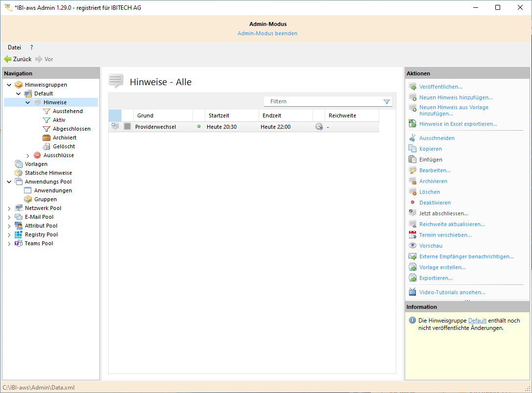
Task: Click the green Zurück back arrow
Action: coord(8,59)
